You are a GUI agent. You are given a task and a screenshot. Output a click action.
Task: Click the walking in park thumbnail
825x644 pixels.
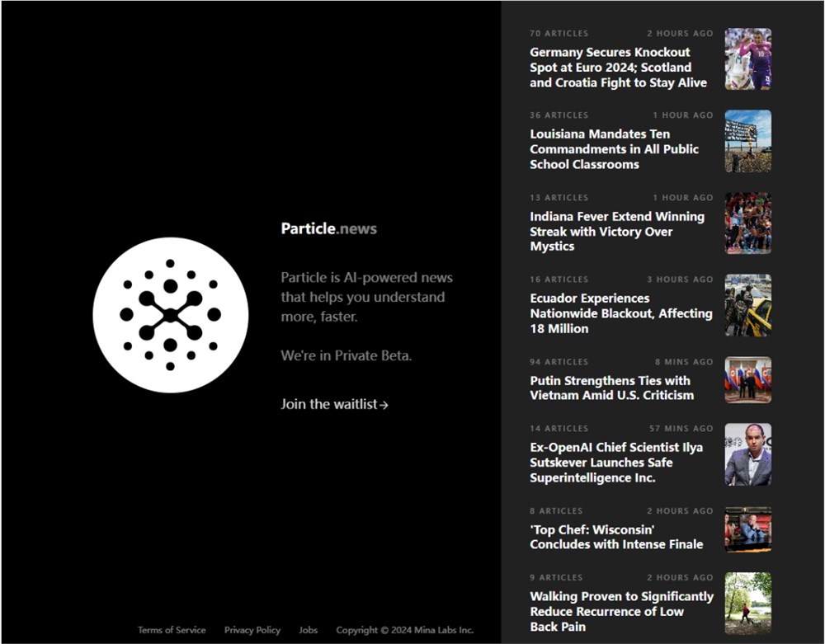coord(747,604)
